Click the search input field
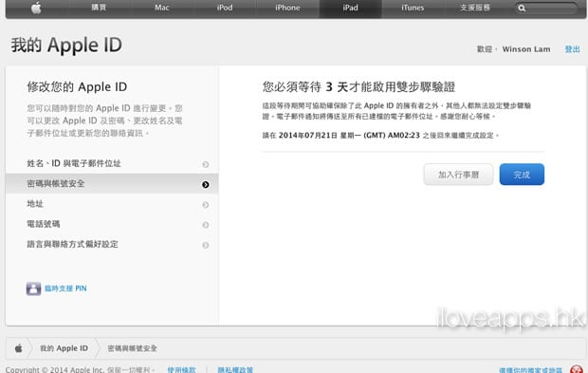 click(551, 9)
